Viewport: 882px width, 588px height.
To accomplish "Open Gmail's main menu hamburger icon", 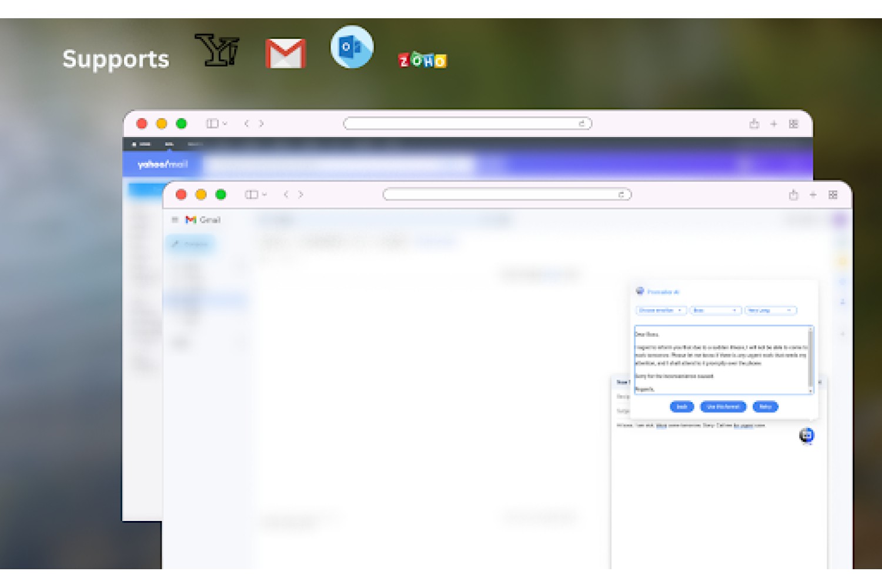I will click(x=175, y=220).
